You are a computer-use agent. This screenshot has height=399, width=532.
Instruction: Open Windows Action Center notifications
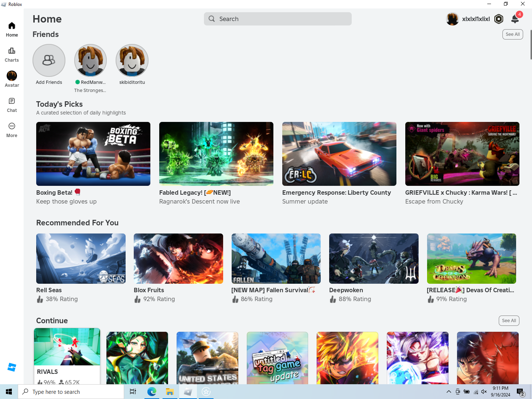pyautogui.click(x=521, y=392)
